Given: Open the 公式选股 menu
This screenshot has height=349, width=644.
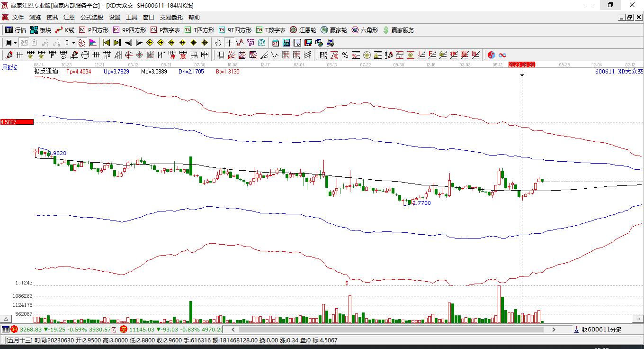Looking at the screenshot, I should click(91, 18).
